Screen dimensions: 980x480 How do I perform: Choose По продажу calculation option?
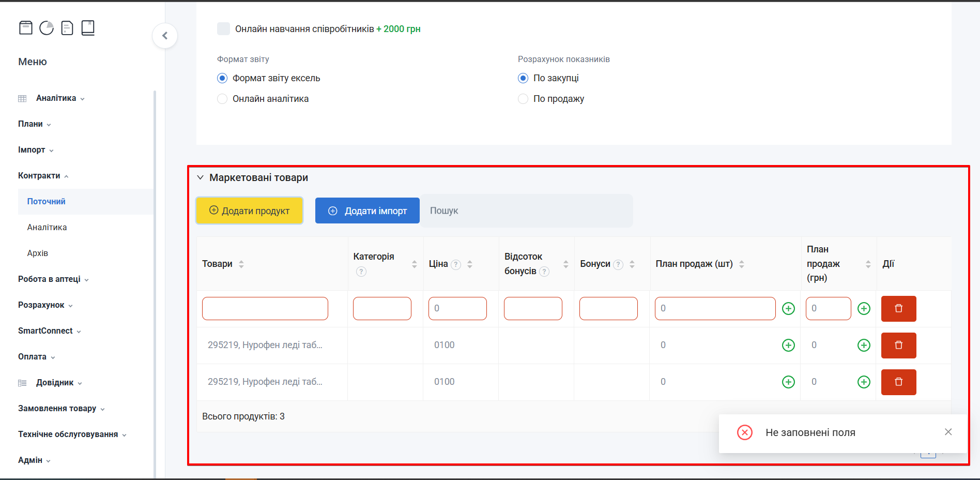coord(523,99)
